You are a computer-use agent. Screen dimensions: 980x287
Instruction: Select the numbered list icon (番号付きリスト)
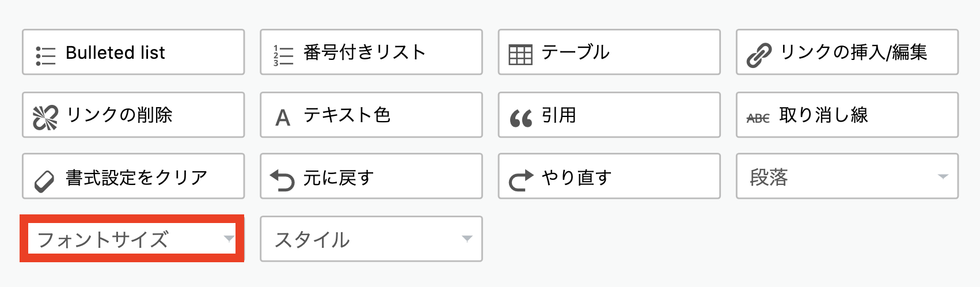tap(283, 55)
